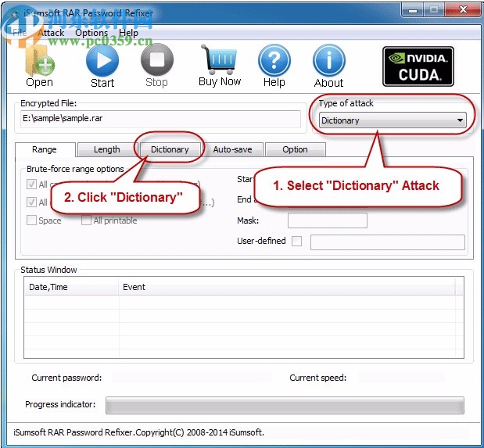Close the RAR Password Refixer window

(x=463, y=10)
